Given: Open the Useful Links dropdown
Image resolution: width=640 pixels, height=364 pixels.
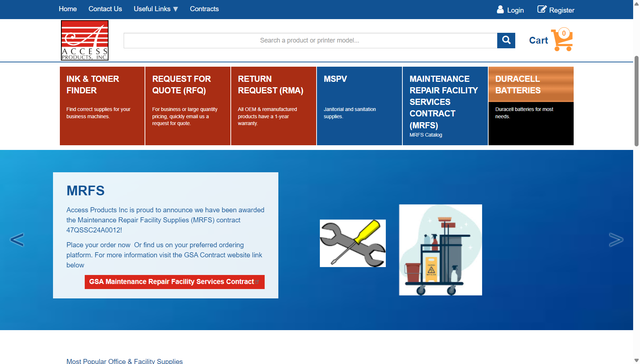Looking at the screenshot, I should coord(155,9).
